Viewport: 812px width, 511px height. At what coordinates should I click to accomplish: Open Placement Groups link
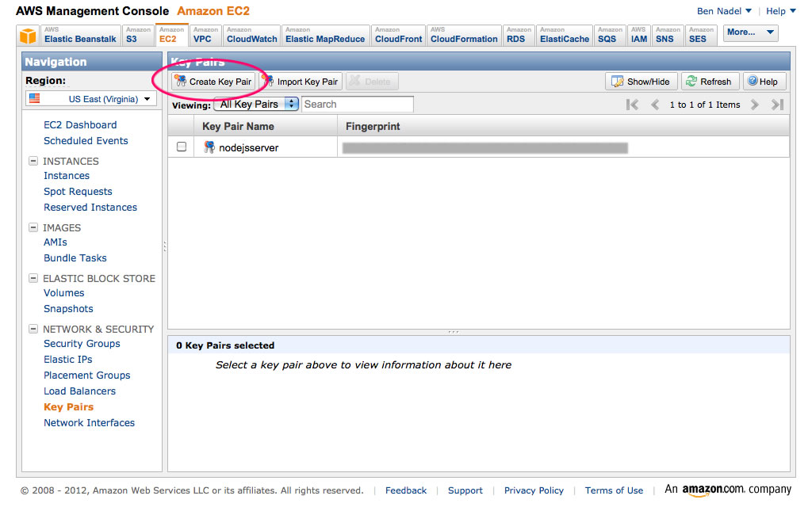[x=87, y=376]
